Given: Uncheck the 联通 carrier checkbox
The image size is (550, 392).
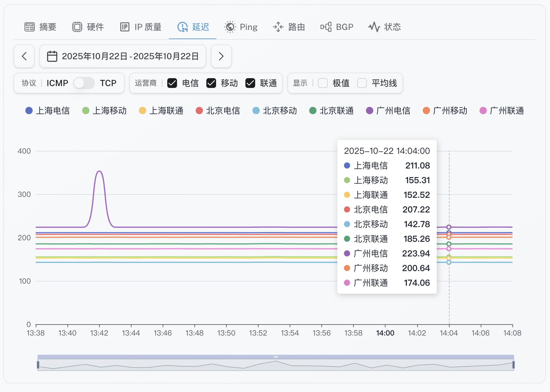Looking at the screenshot, I should [x=250, y=83].
